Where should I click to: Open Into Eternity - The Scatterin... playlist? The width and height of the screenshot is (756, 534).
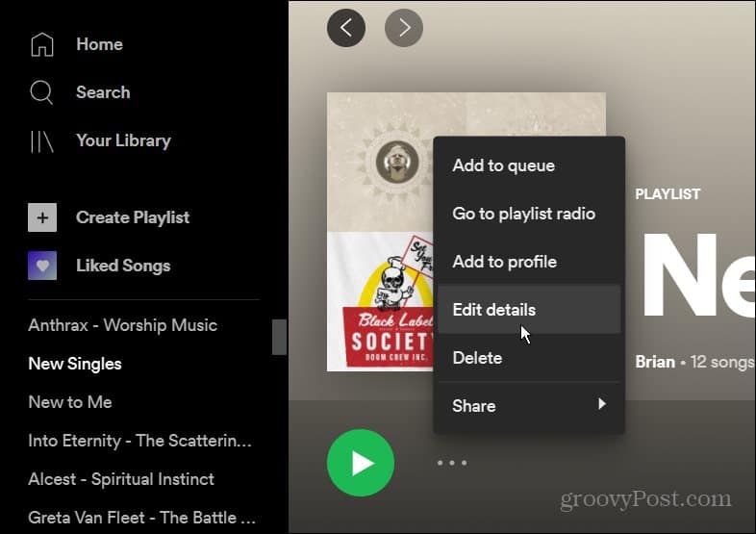pyautogui.click(x=139, y=441)
